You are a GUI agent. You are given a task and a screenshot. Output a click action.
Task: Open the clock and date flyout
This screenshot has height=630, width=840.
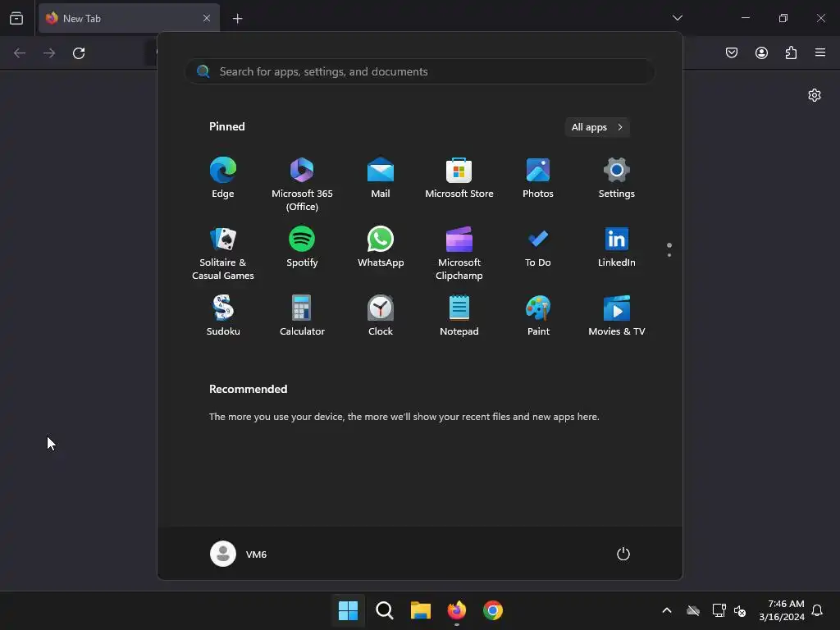[782, 610]
